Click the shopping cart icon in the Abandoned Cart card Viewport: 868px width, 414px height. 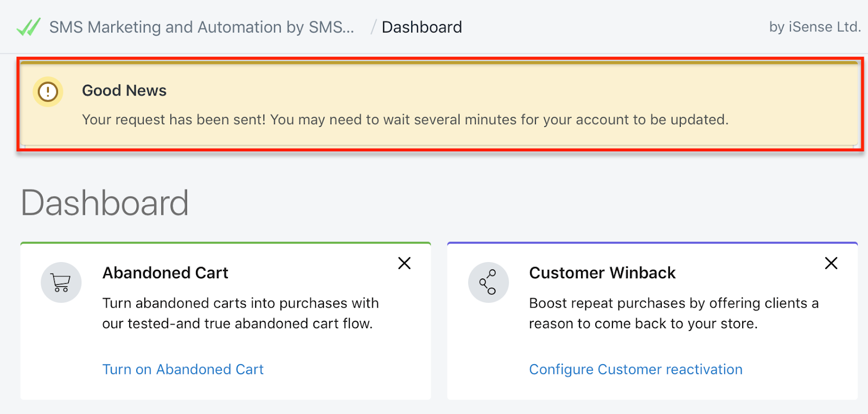click(61, 283)
